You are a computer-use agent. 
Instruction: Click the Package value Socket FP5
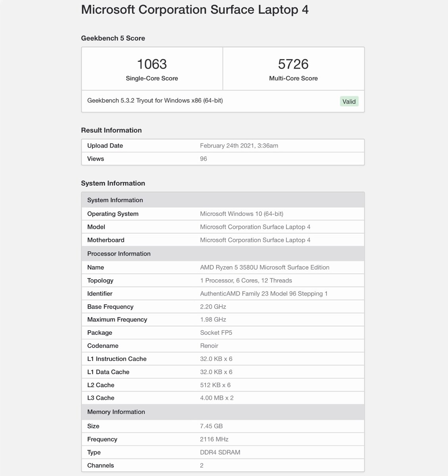point(216,332)
